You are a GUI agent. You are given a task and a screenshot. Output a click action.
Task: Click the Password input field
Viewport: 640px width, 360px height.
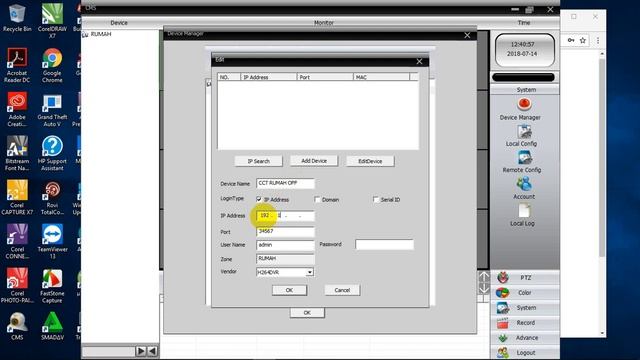(x=384, y=244)
